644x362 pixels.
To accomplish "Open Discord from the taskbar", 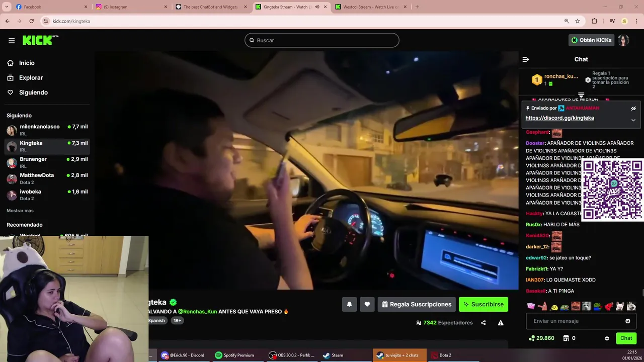I will 183,355.
